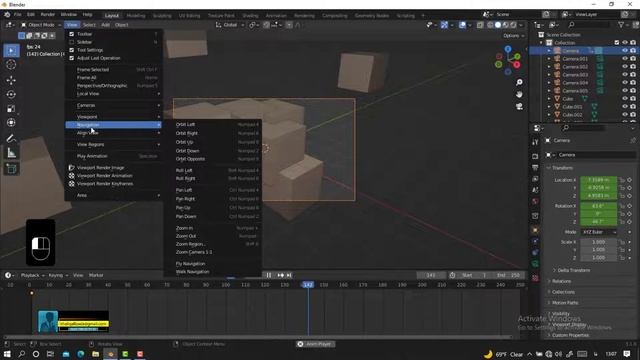Toggle the camera view icon in viewport

click(x=519, y=107)
